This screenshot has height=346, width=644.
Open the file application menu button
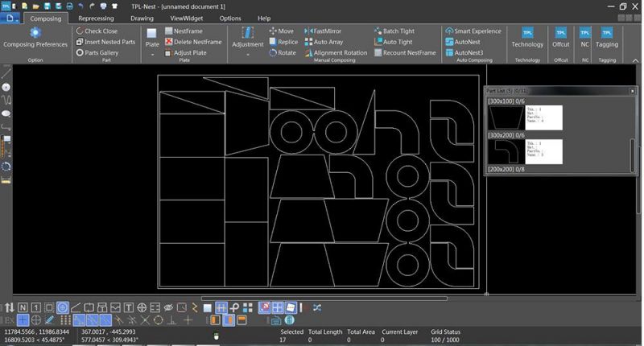[10, 19]
